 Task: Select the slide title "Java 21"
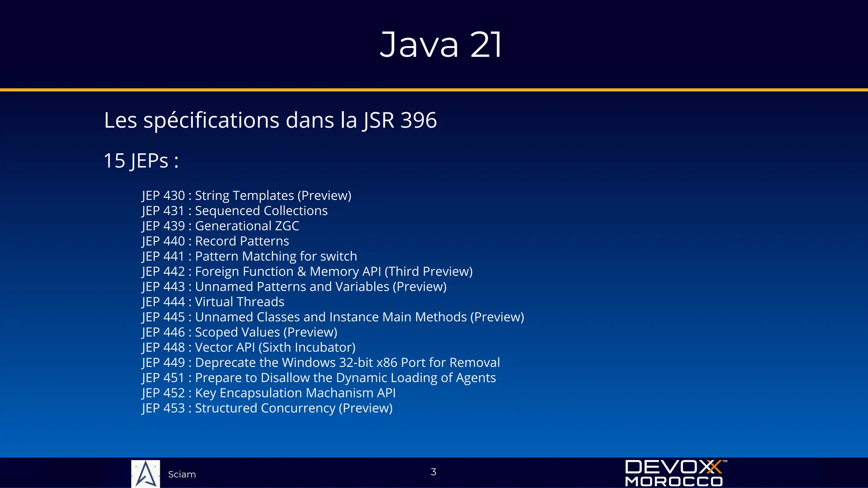point(441,44)
